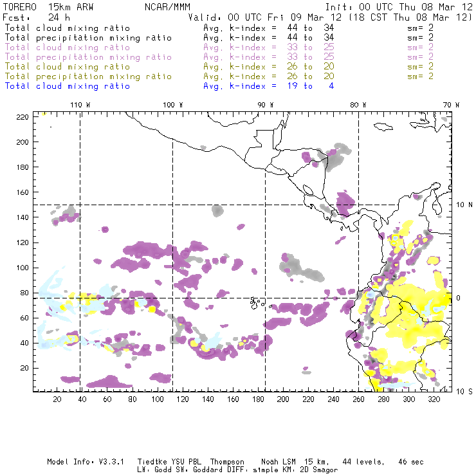Screen dimensions: 476x476
Task: Click the '100 W' longitude label
Action: pos(173,105)
